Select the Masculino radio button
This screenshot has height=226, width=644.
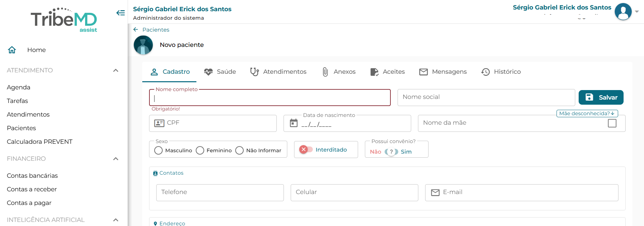pyautogui.click(x=158, y=150)
